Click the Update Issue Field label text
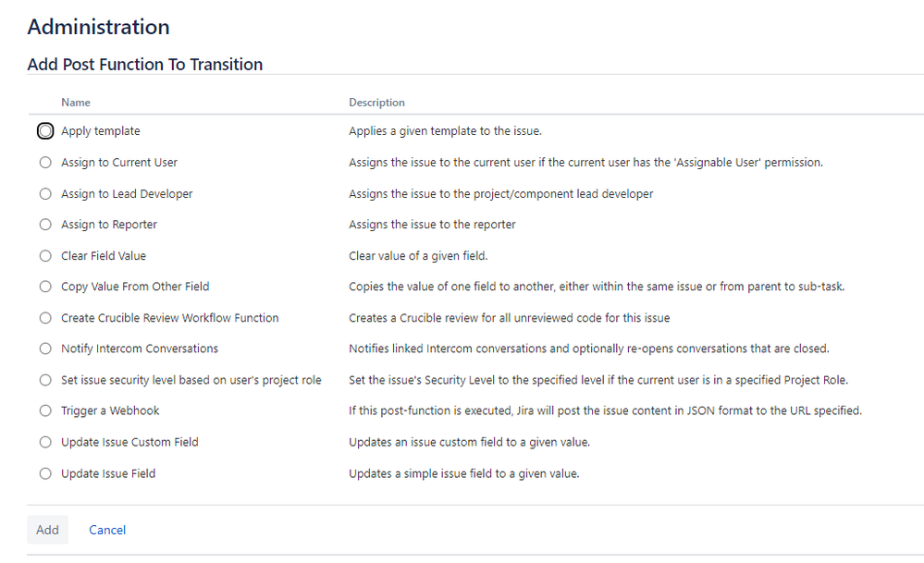 108,473
